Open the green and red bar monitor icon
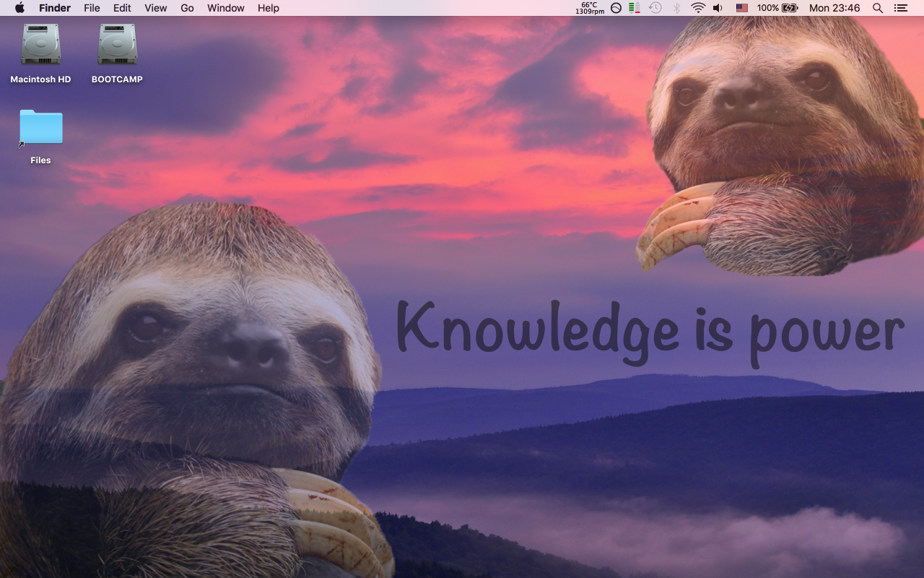The height and width of the screenshot is (578, 924). (x=635, y=8)
